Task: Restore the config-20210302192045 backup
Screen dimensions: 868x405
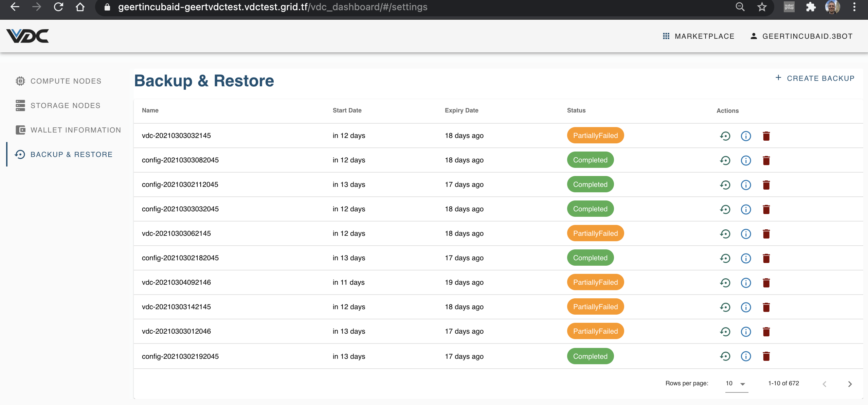Action: [x=725, y=356]
